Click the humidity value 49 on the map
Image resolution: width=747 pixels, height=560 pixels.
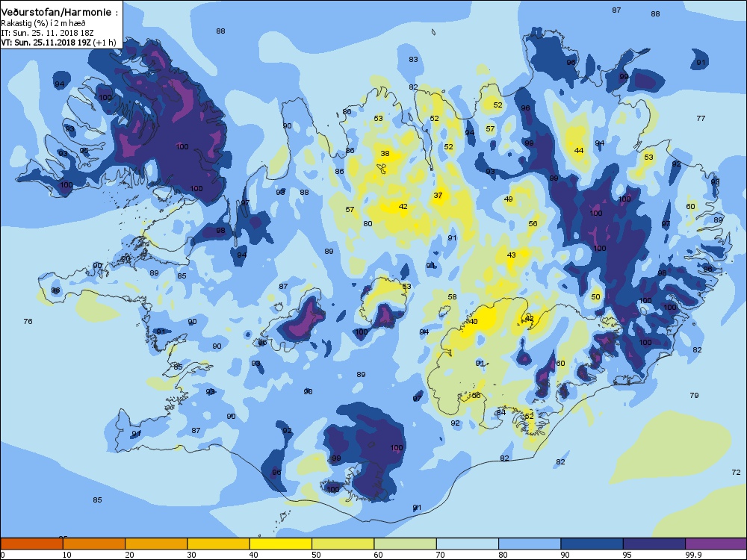pyautogui.click(x=508, y=199)
